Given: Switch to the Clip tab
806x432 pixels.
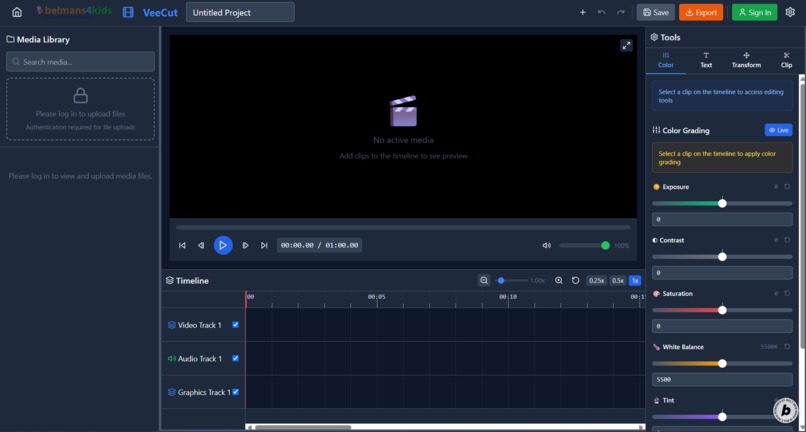Looking at the screenshot, I should pos(786,60).
